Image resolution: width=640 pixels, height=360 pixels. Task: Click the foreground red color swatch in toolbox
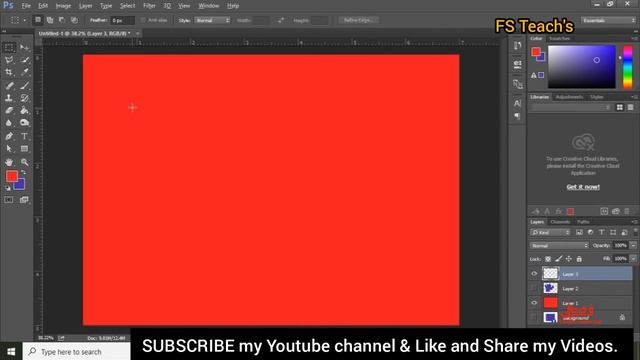tap(11, 176)
